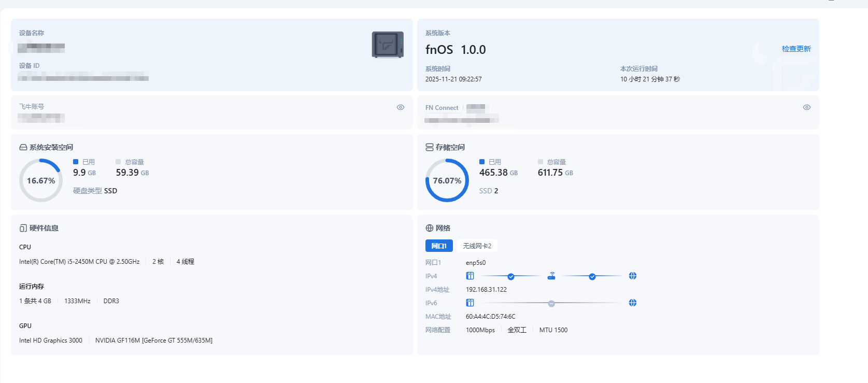Select the 网口1 tab

(x=439, y=246)
